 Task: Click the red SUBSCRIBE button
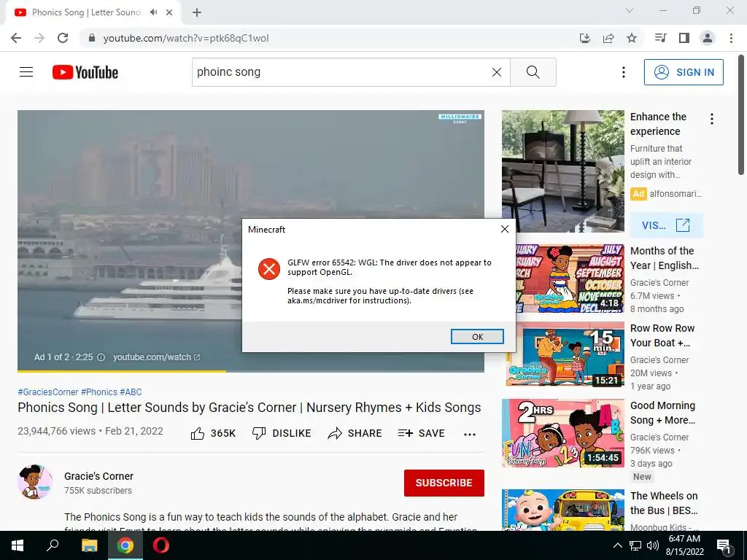(x=444, y=483)
